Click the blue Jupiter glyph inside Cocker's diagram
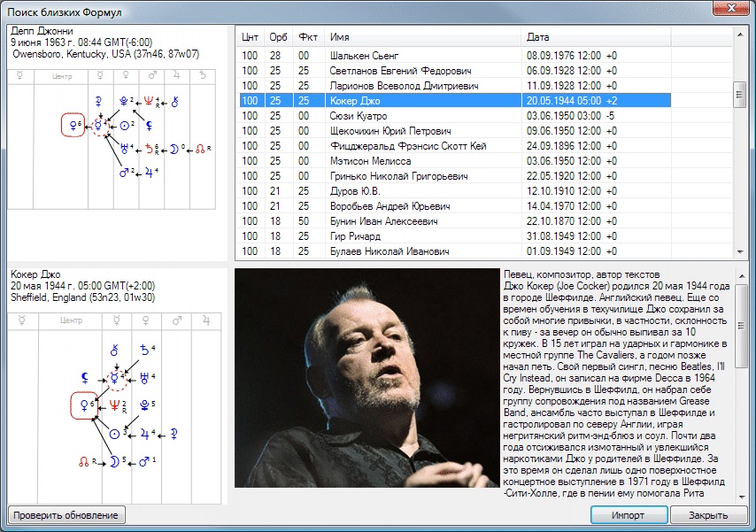This screenshot has height=532, width=756. click(144, 434)
